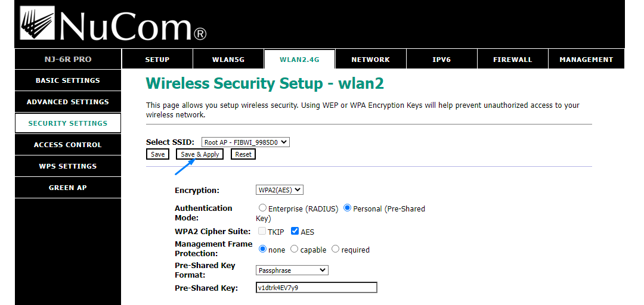This screenshot has width=644, height=305.
Task: Go to the IPV6 tab
Action: point(441,59)
